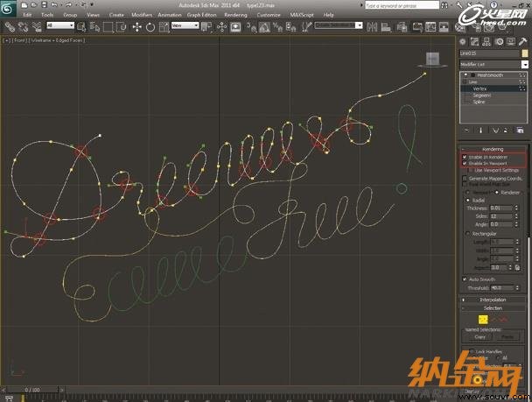The width and height of the screenshot is (532, 402).
Task: Open the Graph Editors menu
Action: tap(201, 15)
